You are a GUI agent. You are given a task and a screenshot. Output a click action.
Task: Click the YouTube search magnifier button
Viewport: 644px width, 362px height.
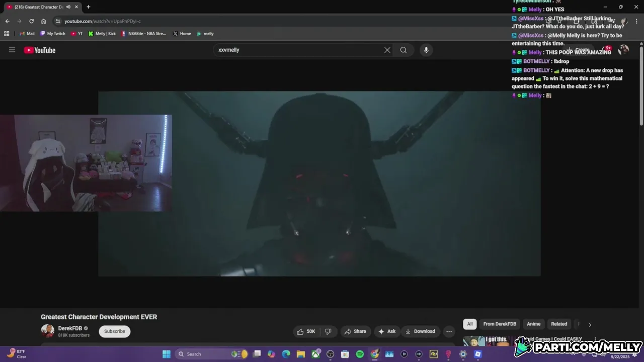click(404, 50)
